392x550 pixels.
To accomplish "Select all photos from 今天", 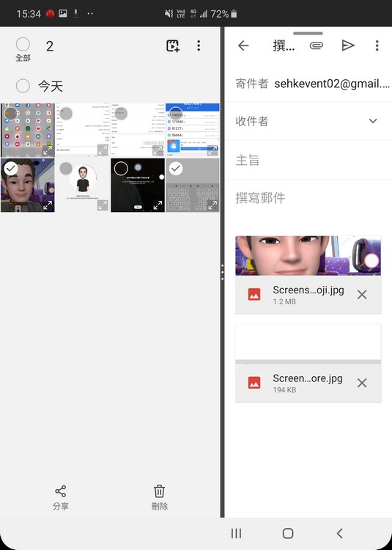I will [23, 86].
